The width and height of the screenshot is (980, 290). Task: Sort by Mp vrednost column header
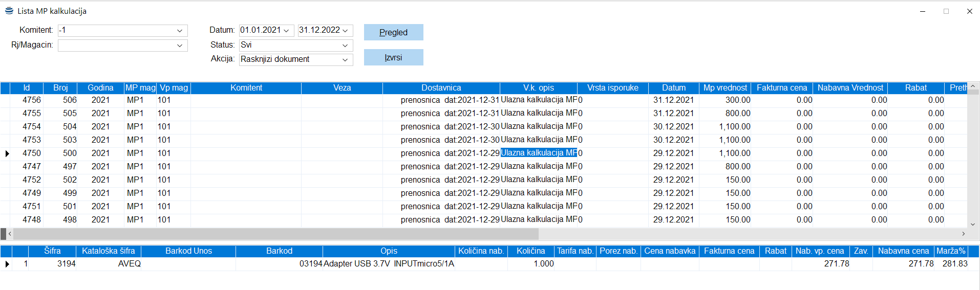725,88
